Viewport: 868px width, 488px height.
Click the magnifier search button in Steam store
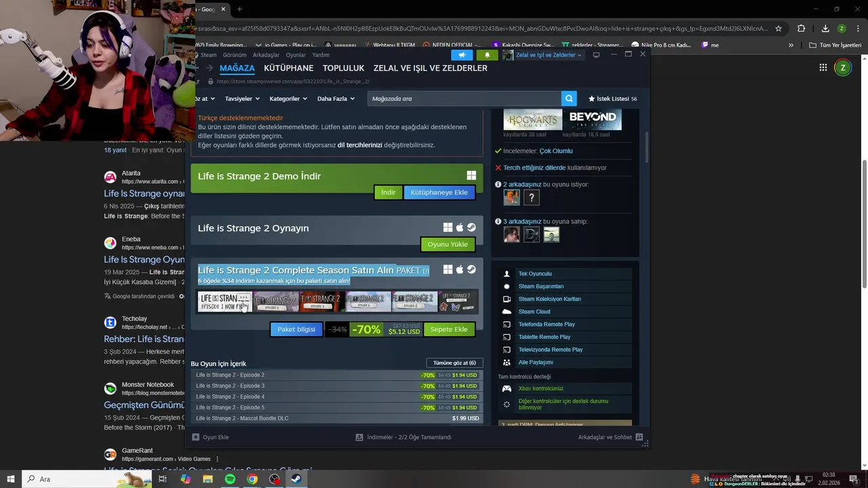[569, 99]
